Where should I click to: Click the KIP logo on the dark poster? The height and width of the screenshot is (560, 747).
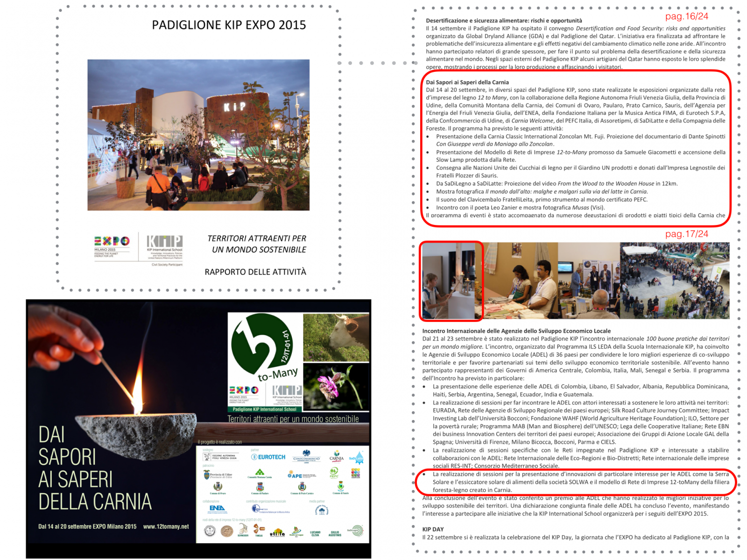pos(287,395)
